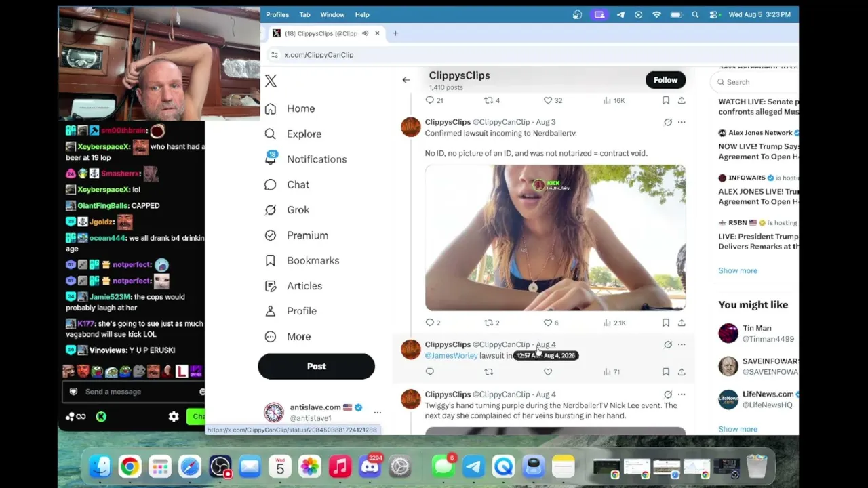Open replies on the post with 21 replies
This screenshot has width=868, height=488.
pyautogui.click(x=434, y=100)
